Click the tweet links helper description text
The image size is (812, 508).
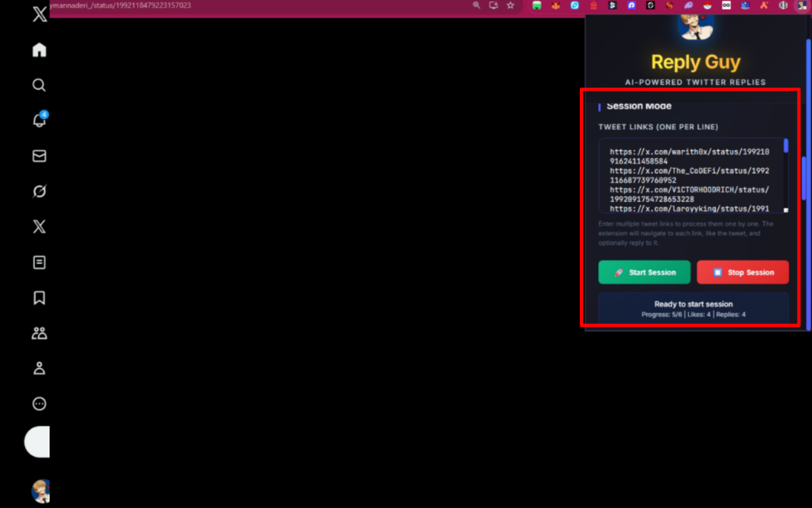[686, 233]
